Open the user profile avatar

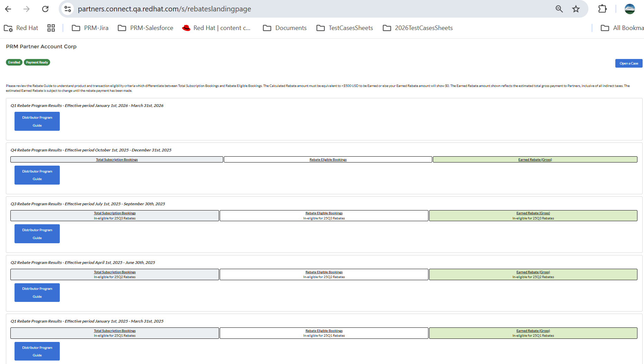(629, 9)
